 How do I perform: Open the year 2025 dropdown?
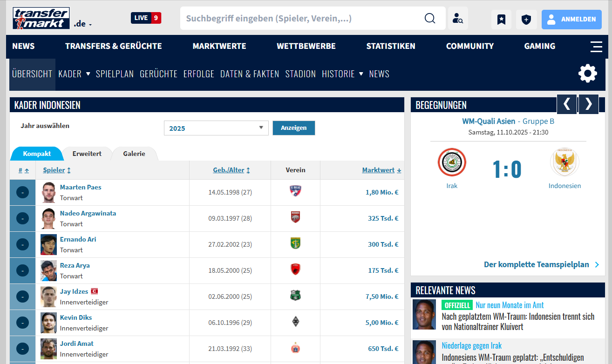click(216, 128)
